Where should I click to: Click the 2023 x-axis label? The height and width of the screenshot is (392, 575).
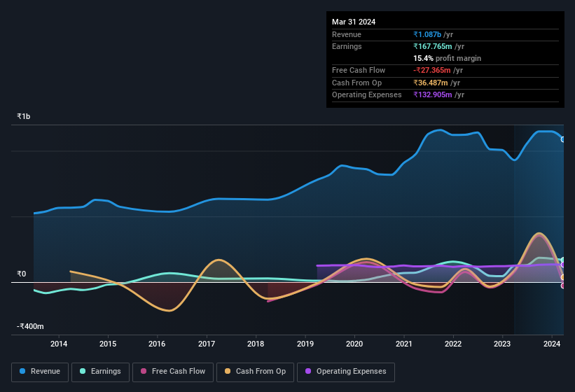coord(502,344)
